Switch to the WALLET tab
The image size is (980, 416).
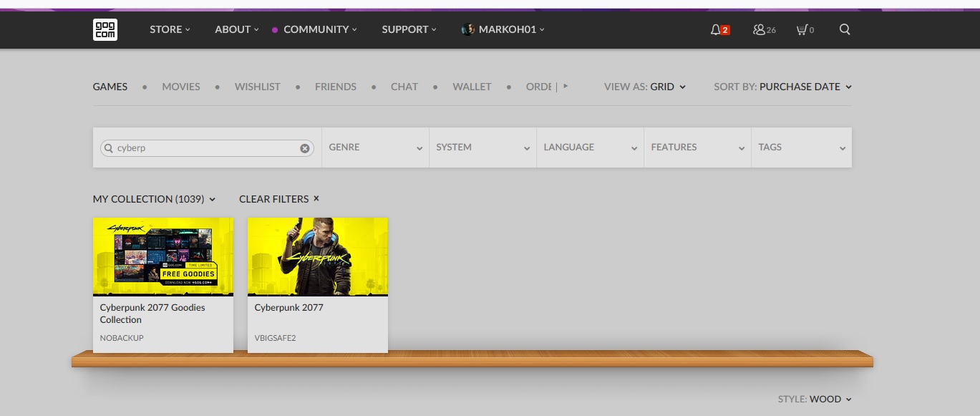pyautogui.click(x=472, y=87)
